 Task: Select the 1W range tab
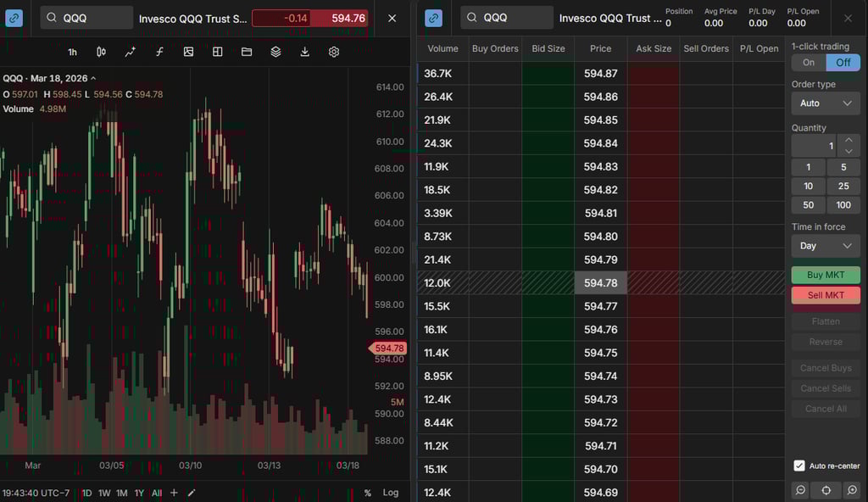[104, 493]
